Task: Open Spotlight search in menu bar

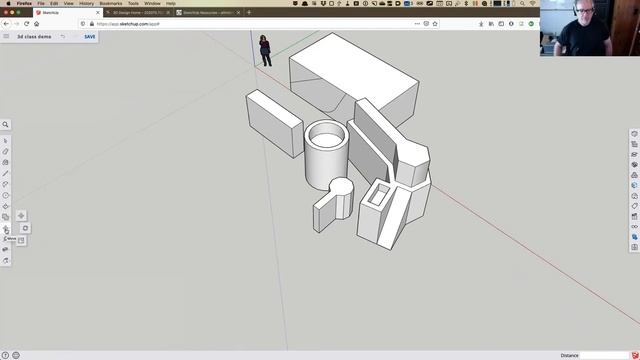Action: click(522, 3)
